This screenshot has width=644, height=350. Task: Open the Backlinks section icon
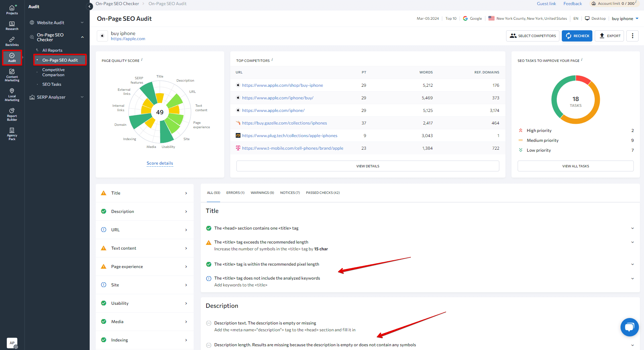(12, 41)
